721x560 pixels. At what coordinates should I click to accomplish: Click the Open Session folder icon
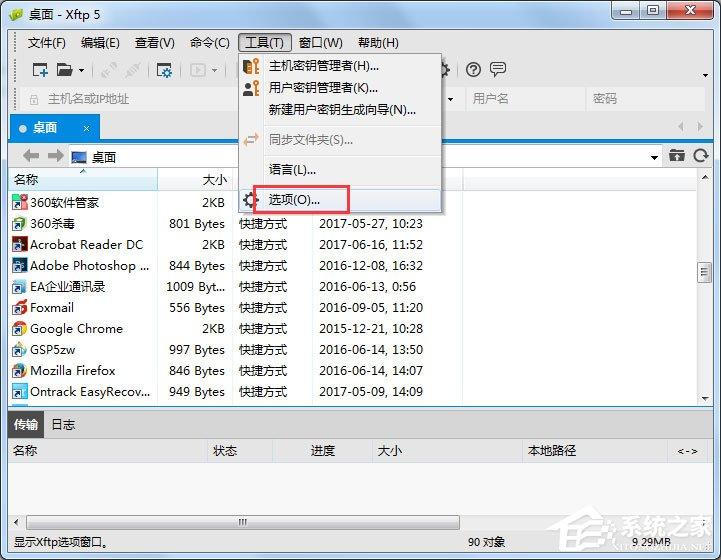point(64,70)
